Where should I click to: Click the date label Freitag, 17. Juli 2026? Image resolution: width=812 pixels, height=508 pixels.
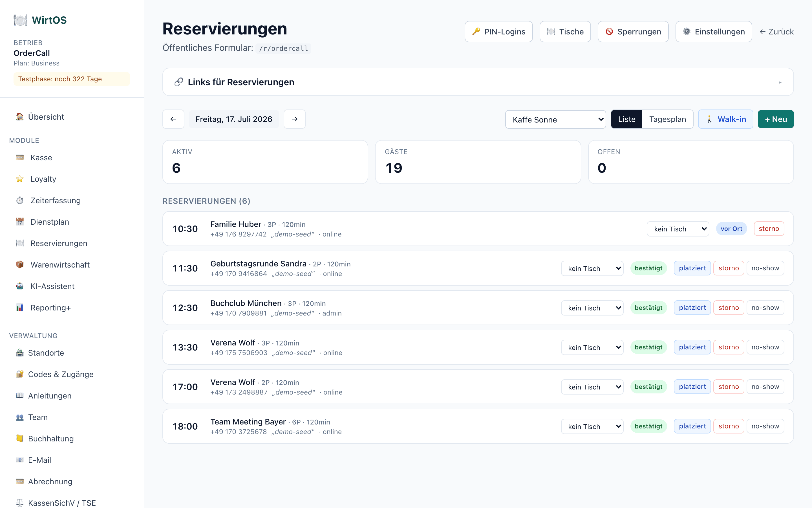[x=233, y=119]
